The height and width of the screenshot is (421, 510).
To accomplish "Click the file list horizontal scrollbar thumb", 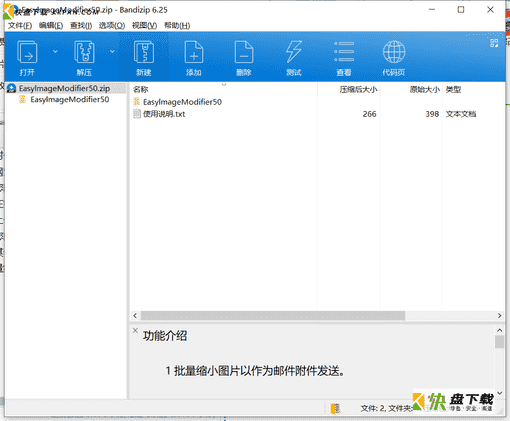I will (x=273, y=315).
